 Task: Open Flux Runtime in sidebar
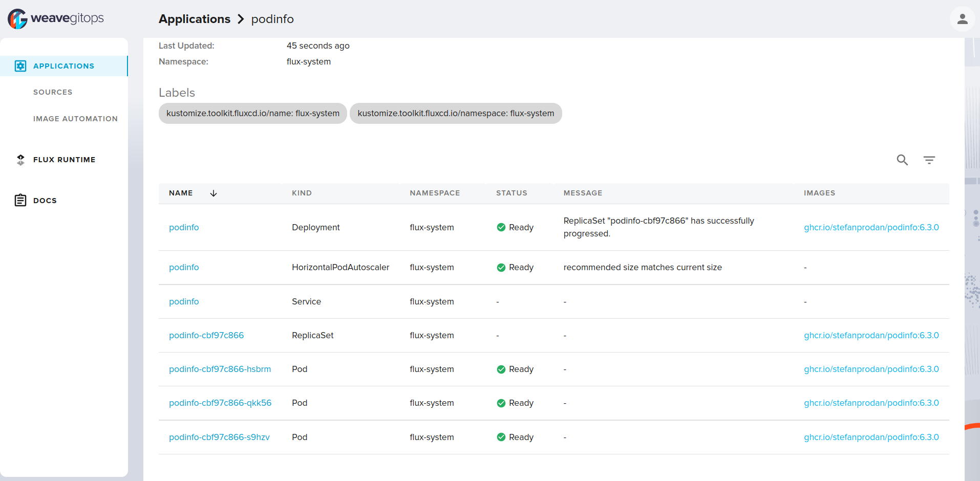click(x=64, y=160)
